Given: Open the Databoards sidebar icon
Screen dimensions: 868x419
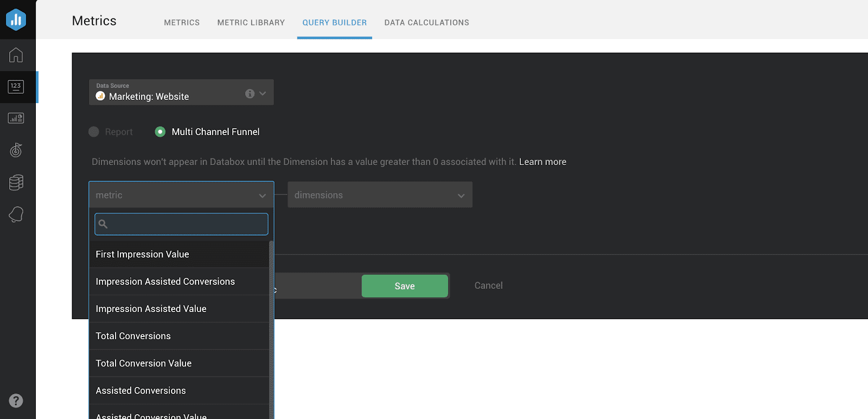Looking at the screenshot, I should pyautogui.click(x=16, y=118).
